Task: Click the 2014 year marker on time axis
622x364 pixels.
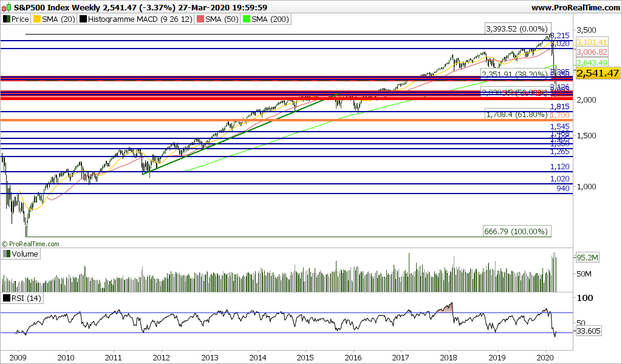Action: pos(258,358)
